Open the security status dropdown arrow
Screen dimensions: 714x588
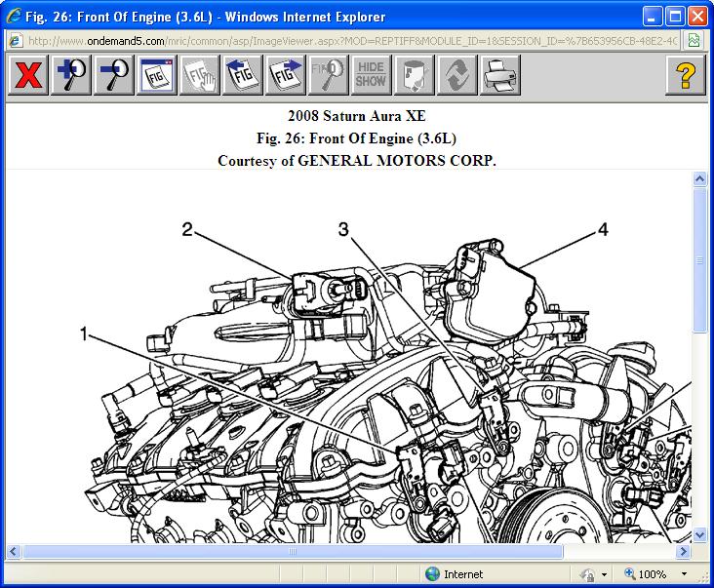(604, 574)
